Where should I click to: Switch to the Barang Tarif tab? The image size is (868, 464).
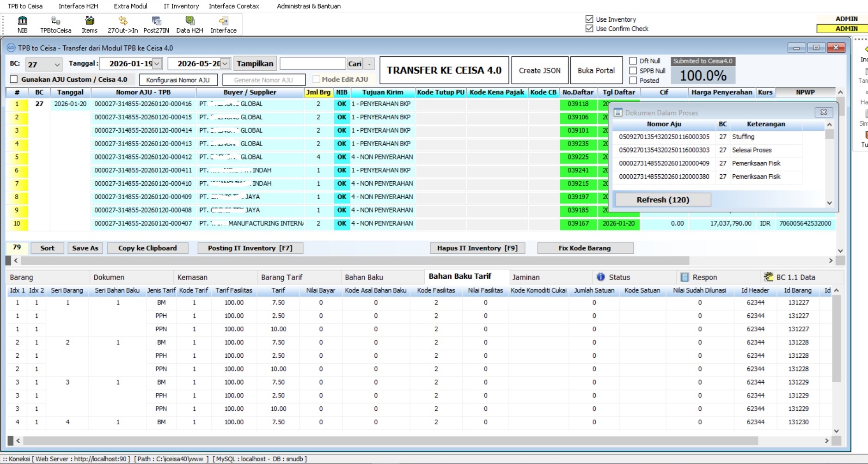click(282, 277)
